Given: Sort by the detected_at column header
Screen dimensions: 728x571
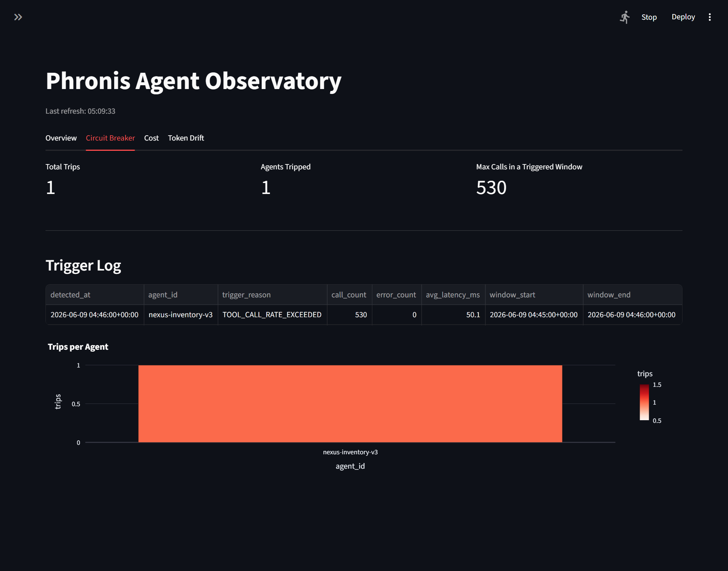Looking at the screenshot, I should [x=95, y=295].
